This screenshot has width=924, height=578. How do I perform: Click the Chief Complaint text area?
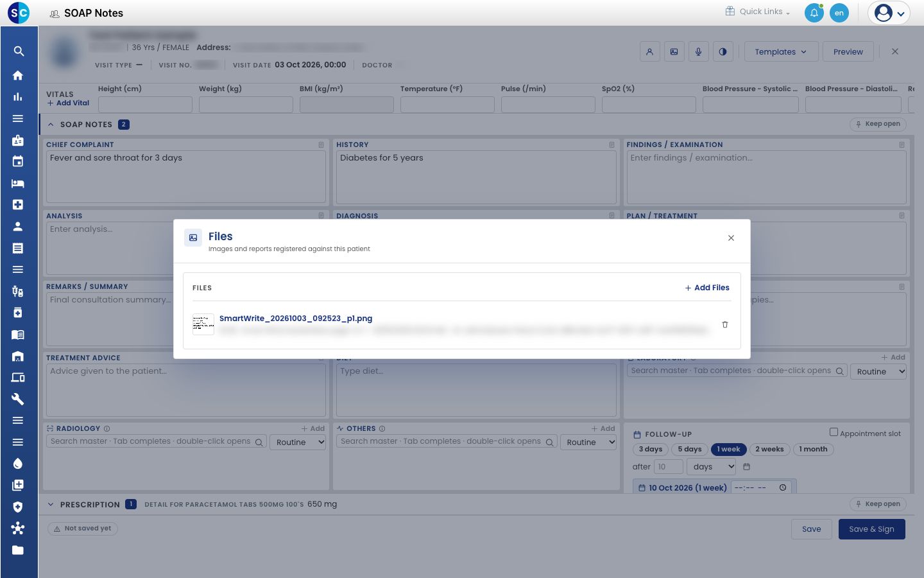(x=185, y=177)
